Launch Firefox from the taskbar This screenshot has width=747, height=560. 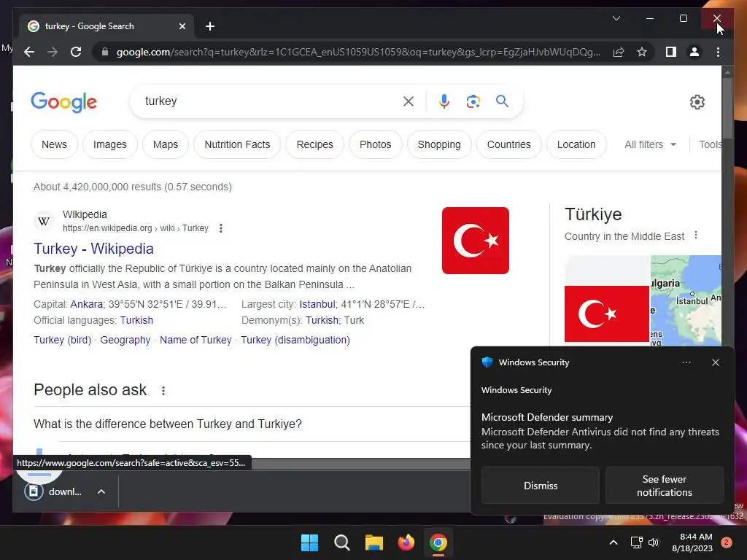406,542
